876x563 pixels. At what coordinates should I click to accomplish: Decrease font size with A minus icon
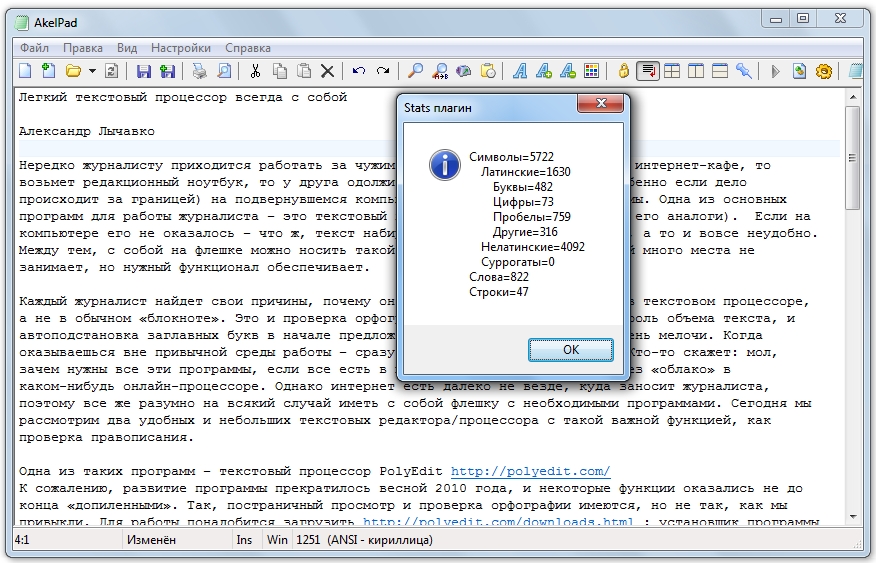pos(568,71)
